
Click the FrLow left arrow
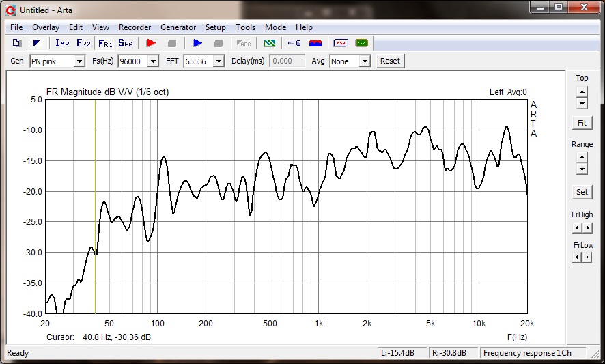(577, 257)
